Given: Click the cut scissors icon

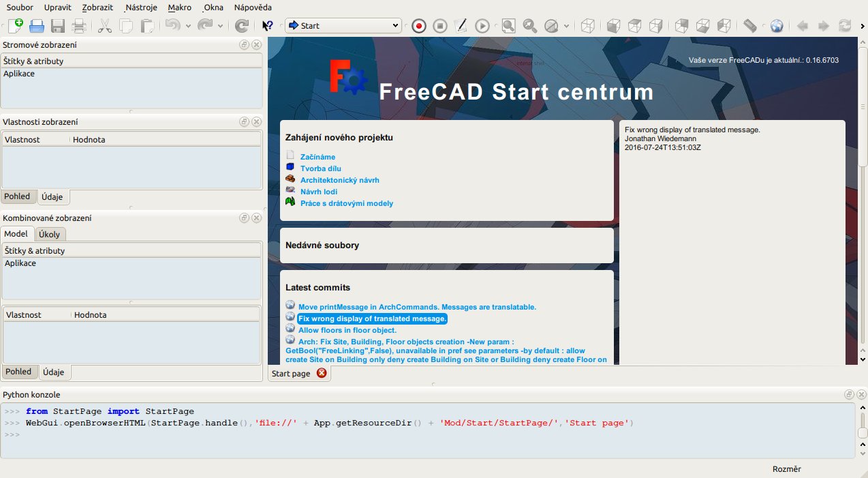Looking at the screenshot, I should (x=105, y=26).
